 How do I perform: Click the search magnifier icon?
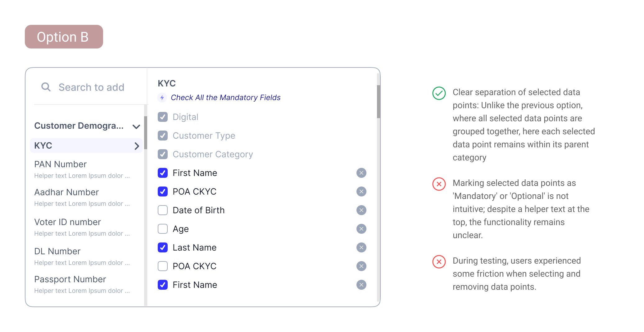click(46, 87)
